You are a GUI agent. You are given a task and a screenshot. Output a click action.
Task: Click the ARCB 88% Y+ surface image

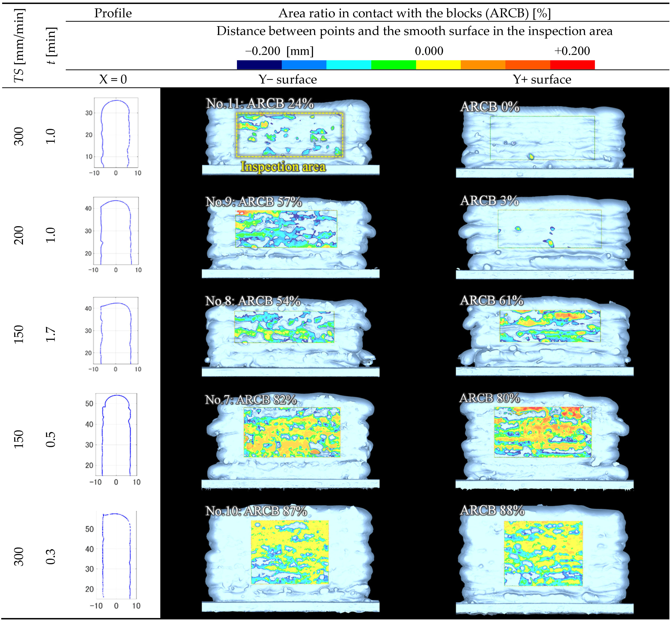point(544,554)
